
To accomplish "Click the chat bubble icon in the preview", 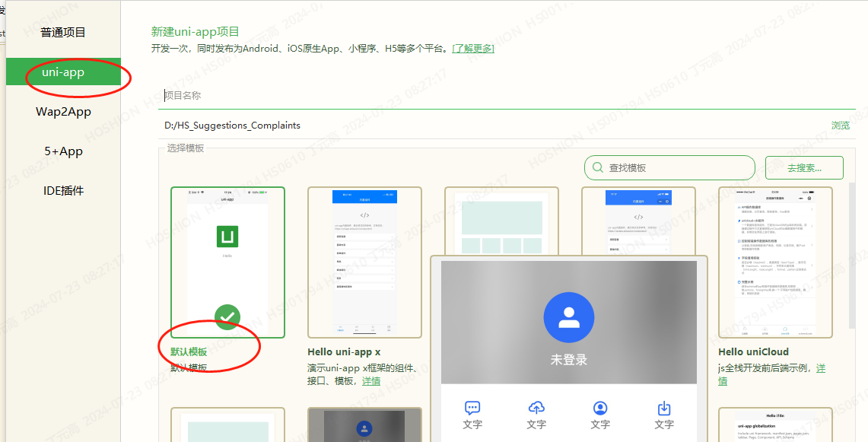I will pyautogui.click(x=472, y=409).
